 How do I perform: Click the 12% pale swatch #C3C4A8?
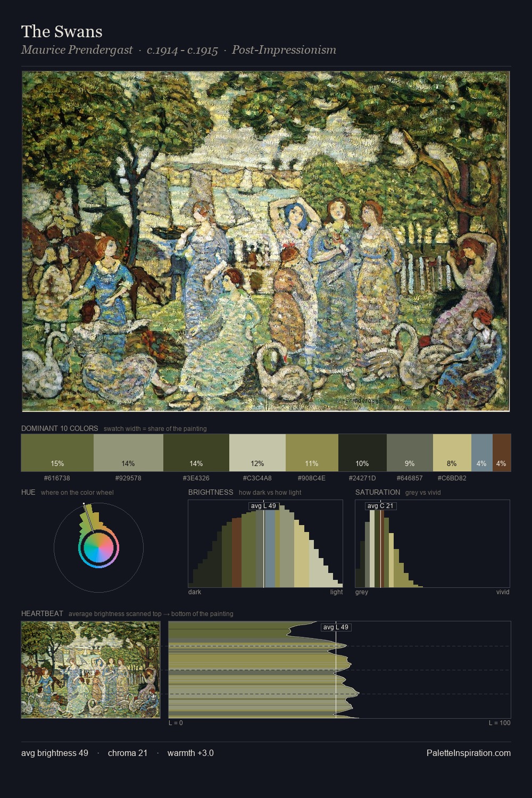(x=257, y=453)
